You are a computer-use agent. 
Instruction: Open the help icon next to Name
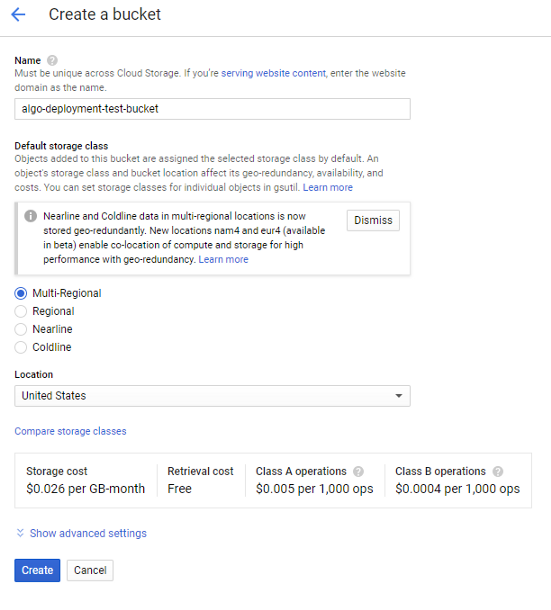(52, 60)
